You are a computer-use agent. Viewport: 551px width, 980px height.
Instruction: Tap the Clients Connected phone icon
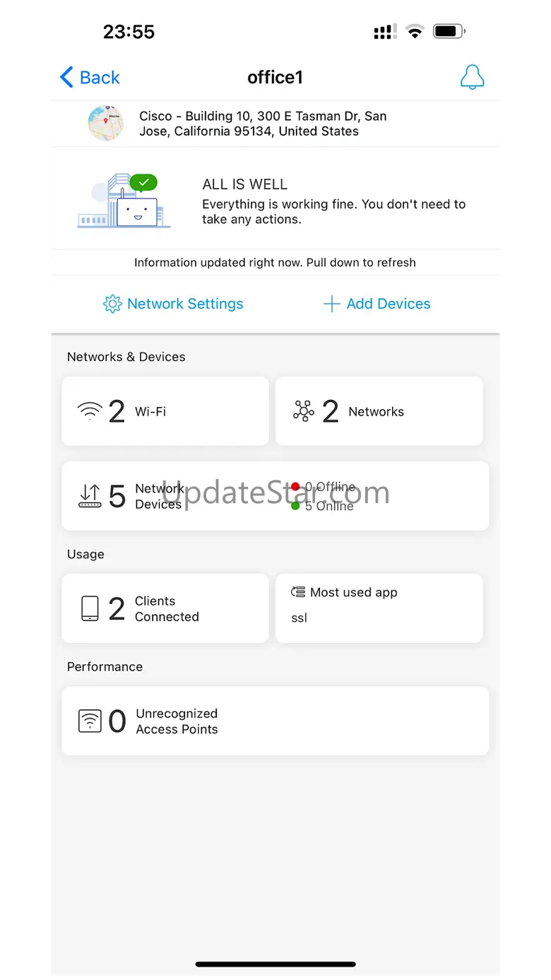tap(90, 608)
